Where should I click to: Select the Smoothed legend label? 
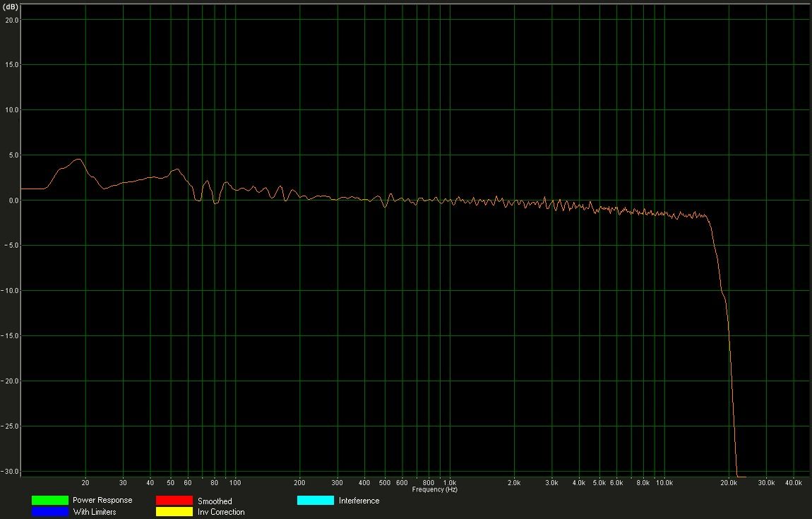click(x=215, y=501)
